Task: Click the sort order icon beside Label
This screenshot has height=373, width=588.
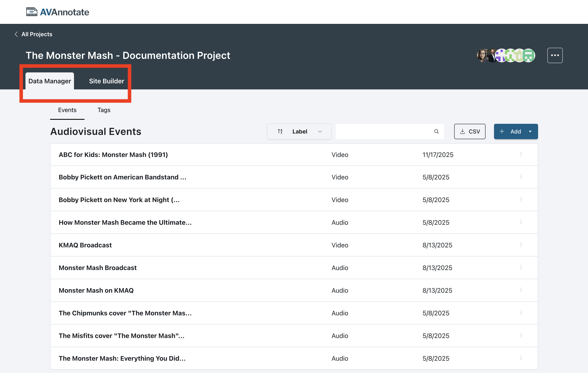Action: coord(280,131)
